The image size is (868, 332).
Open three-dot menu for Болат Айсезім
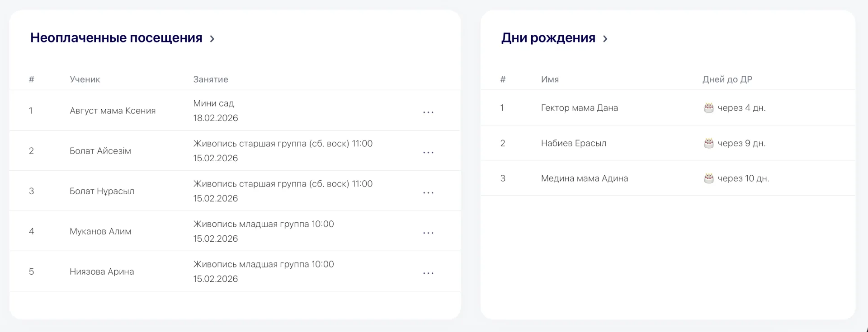[428, 152]
